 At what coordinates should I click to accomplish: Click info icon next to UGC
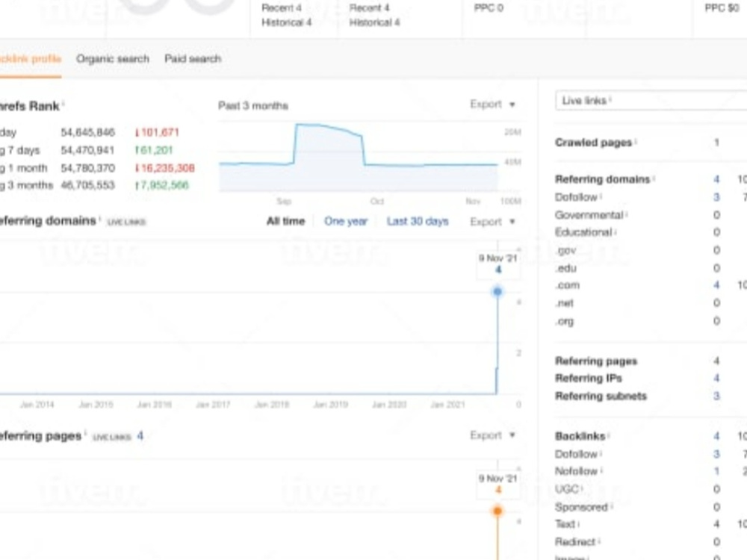[582, 488]
